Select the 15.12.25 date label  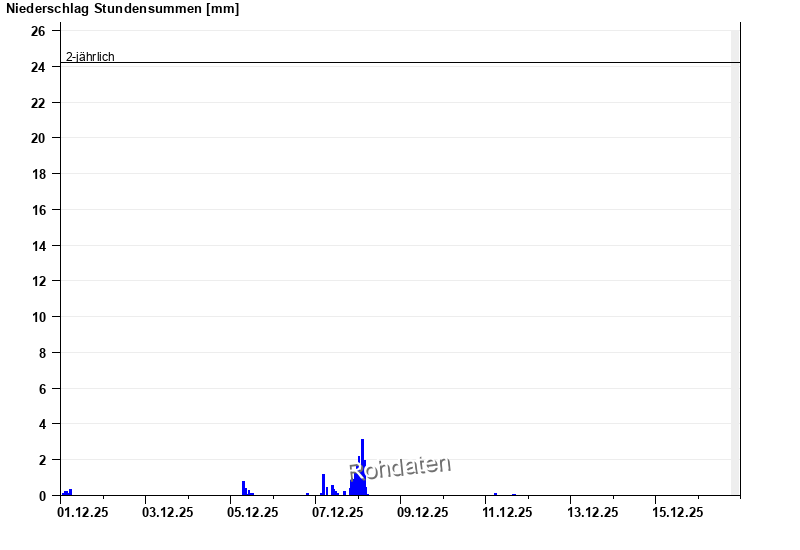[678, 513]
